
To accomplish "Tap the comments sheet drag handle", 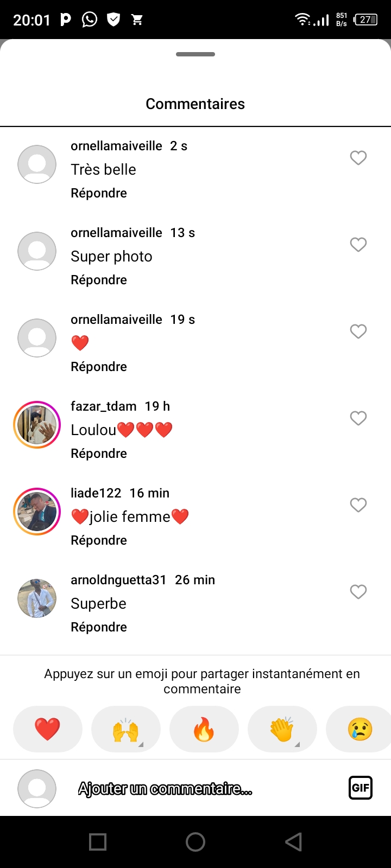I will (195, 54).
